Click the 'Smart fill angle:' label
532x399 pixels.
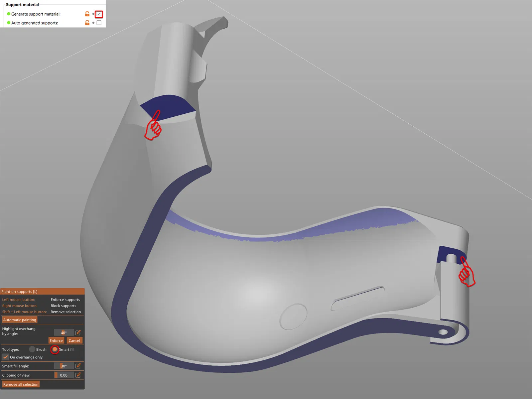click(x=16, y=366)
